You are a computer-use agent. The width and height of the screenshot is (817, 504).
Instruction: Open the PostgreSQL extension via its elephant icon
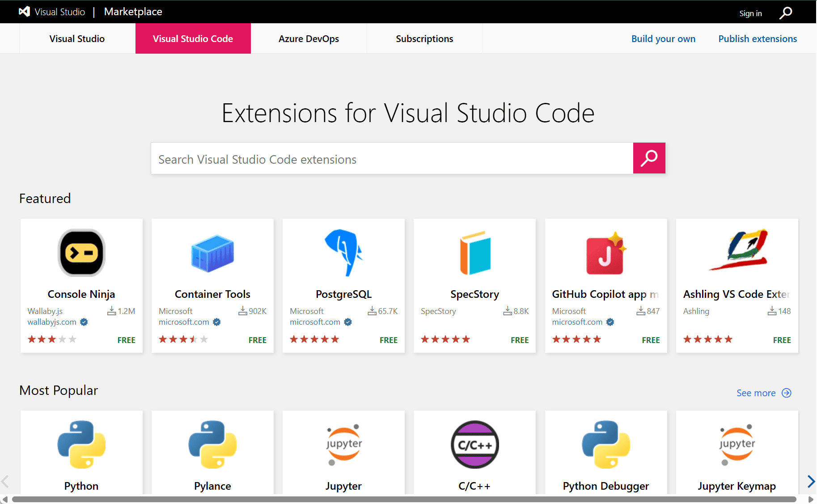click(343, 253)
